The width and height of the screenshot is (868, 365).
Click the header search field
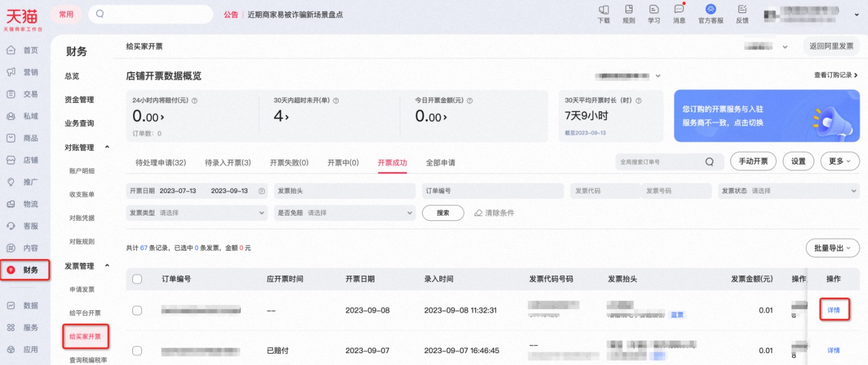[151, 14]
